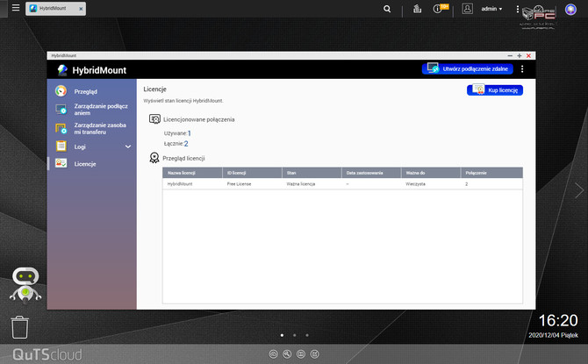
Task: Click the first bottom bar cloud icon
Action: [x=273, y=353]
